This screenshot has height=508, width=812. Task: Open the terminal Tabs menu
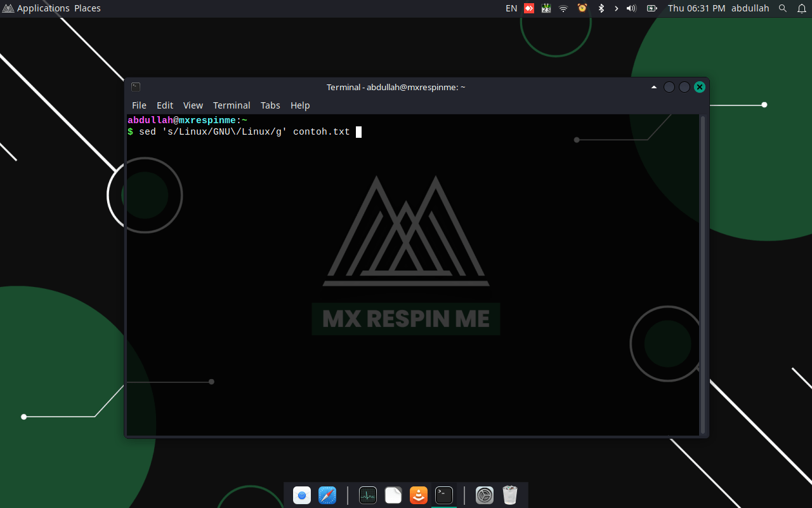pos(270,105)
